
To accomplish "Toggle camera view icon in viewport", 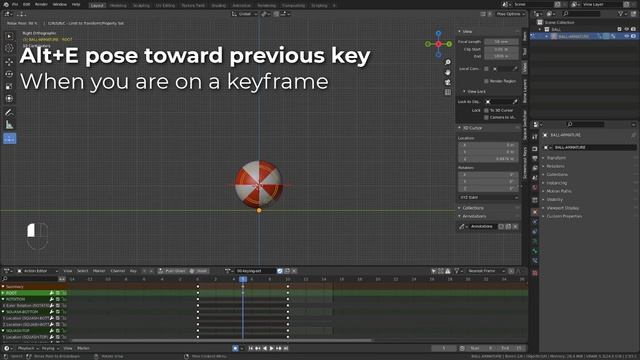I will pyautogui.click(x=448, y=82).
